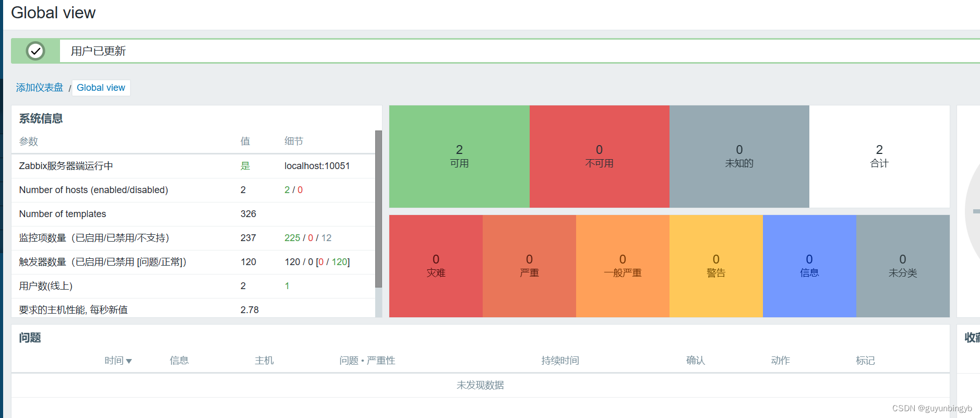This screenshot has height=418, width=980.
Task: Click the 问题 • 严重性 column header
Action: point(367,361)
